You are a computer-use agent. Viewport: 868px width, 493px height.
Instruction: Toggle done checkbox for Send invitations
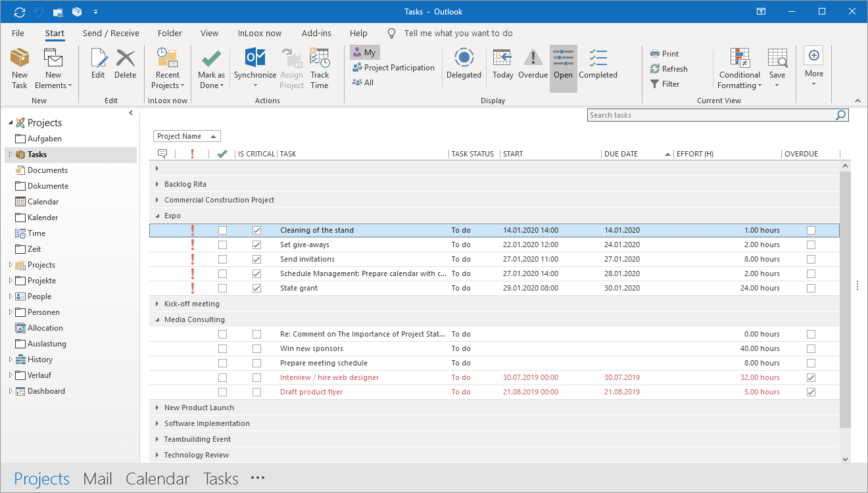click(x=222, y=259)
